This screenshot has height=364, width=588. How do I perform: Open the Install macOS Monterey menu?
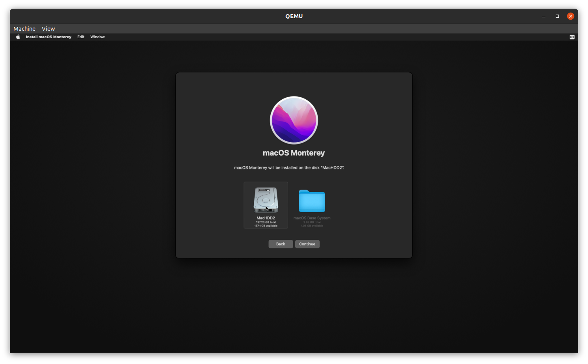coord(48,37)
